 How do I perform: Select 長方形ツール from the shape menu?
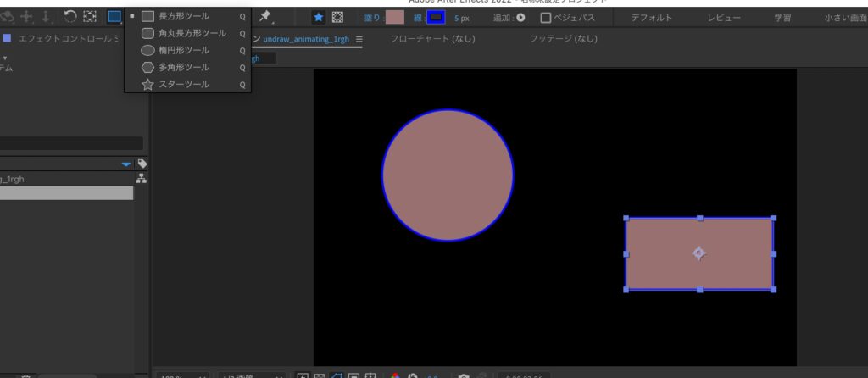183,16
